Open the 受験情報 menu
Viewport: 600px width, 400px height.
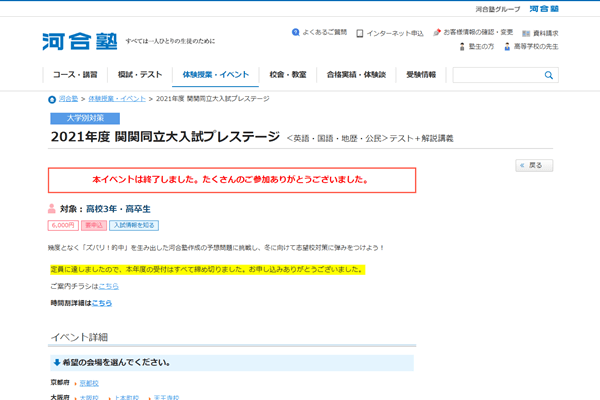[421, 75]
